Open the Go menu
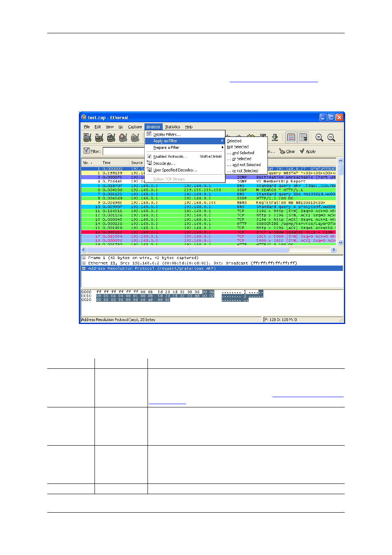This screenshot has height=555, width=392. click(121, 127)
